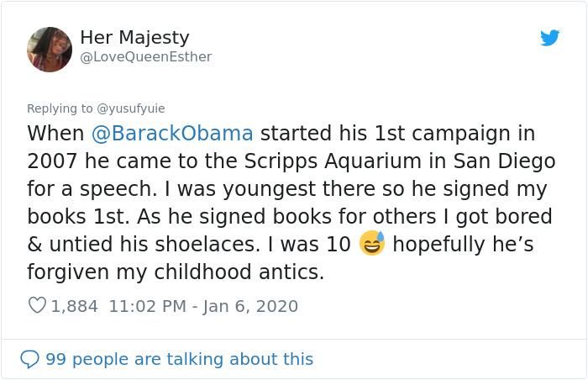Image resolution: width=588 pixels, height=380 pixels.
Task: Click the "Replying to" label
Action: 60,108
